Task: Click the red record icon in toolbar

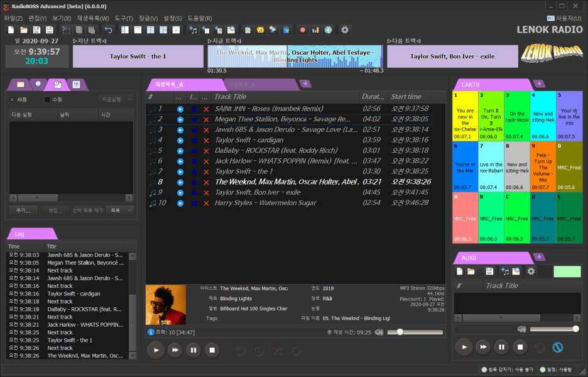Action: pyautogui.click(x=303, y=30)
